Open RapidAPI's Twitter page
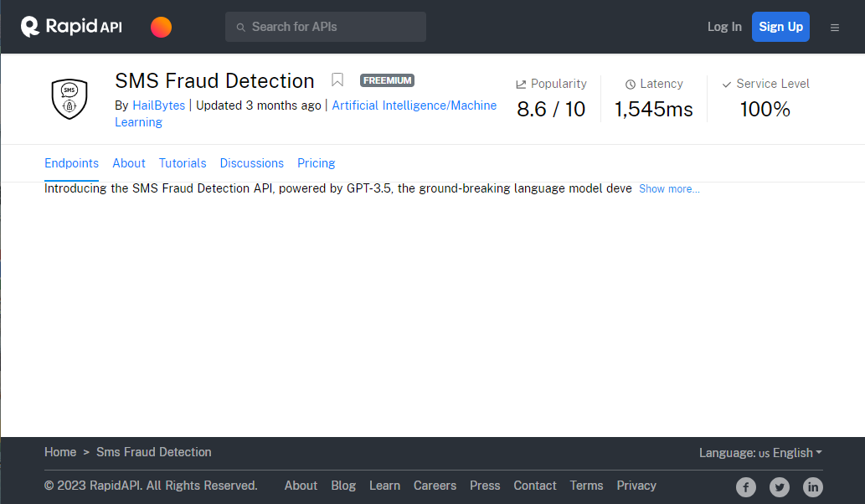865x504 pixels. point(779,486)
